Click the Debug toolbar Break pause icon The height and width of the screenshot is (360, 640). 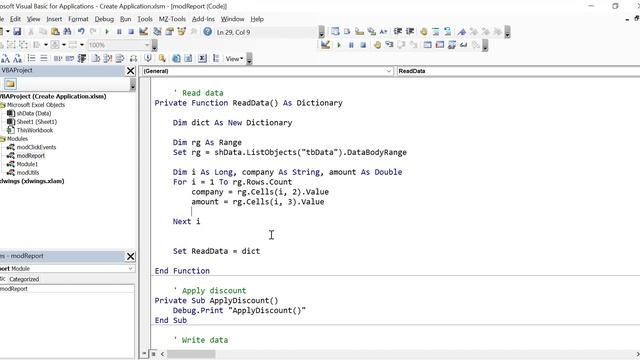(x=351, y=45)
